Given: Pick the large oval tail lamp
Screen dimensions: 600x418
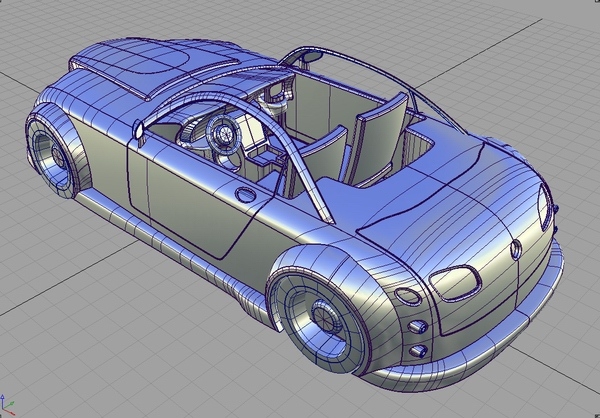Looking at the screenshot, I should 455,283.
